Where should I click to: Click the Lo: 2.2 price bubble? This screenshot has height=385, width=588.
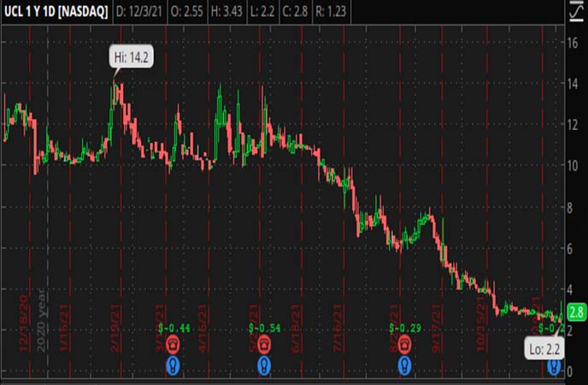tap(544, 349)
